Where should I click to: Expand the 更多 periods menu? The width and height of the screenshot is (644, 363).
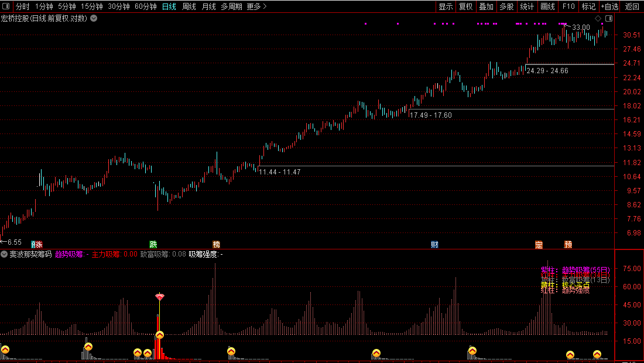click(x=256, y=6)
